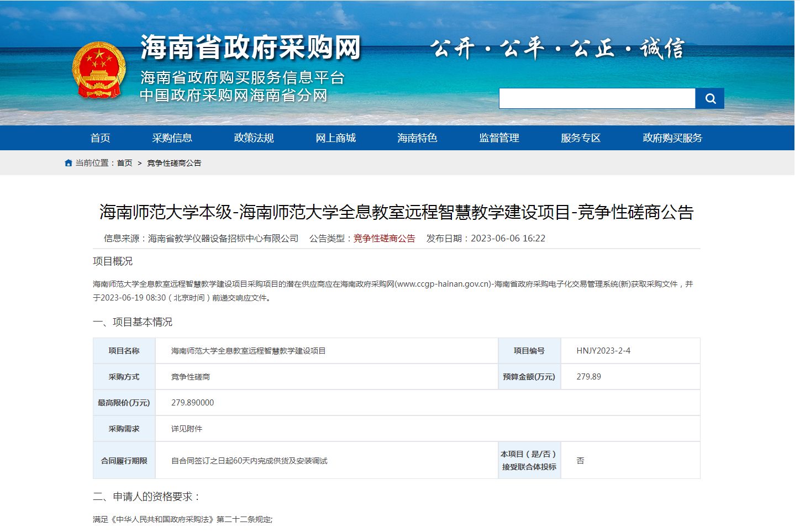Open the 首页 navigation menu
The height and width of the screenshot is (532, 800).
pos(100,138)
